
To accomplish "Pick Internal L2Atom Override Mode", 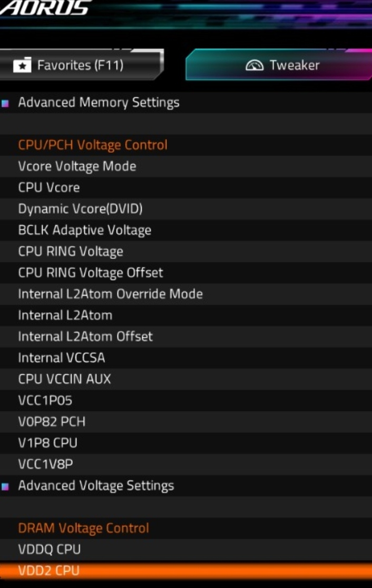I will click(110, 294).
